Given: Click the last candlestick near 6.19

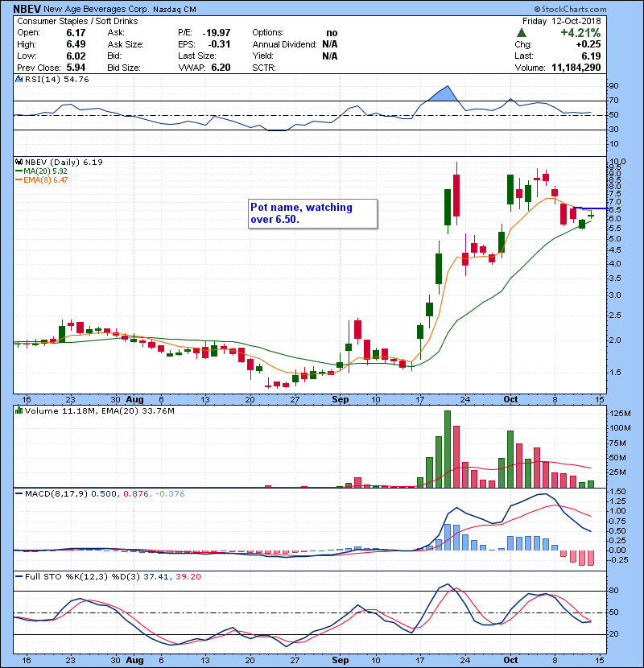Looking at the screenshot, I should [x=591, y=216].
